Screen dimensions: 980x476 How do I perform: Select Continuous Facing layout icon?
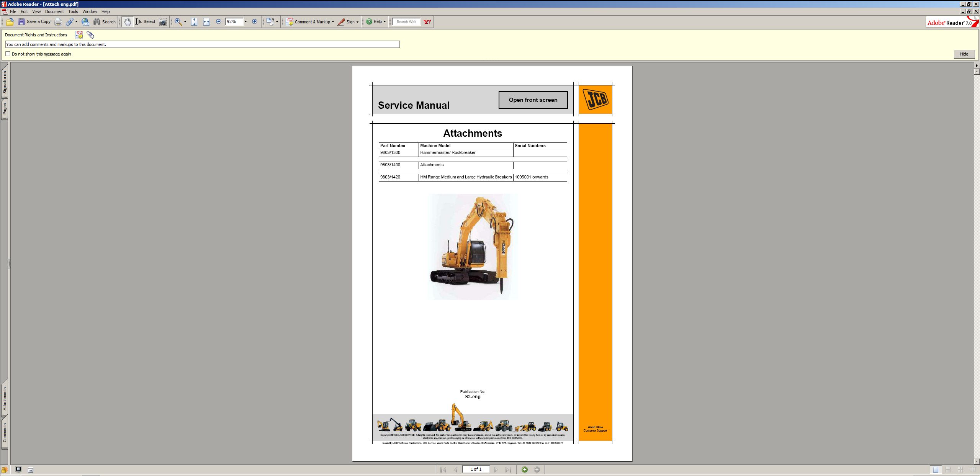click(x=960, y=469)
